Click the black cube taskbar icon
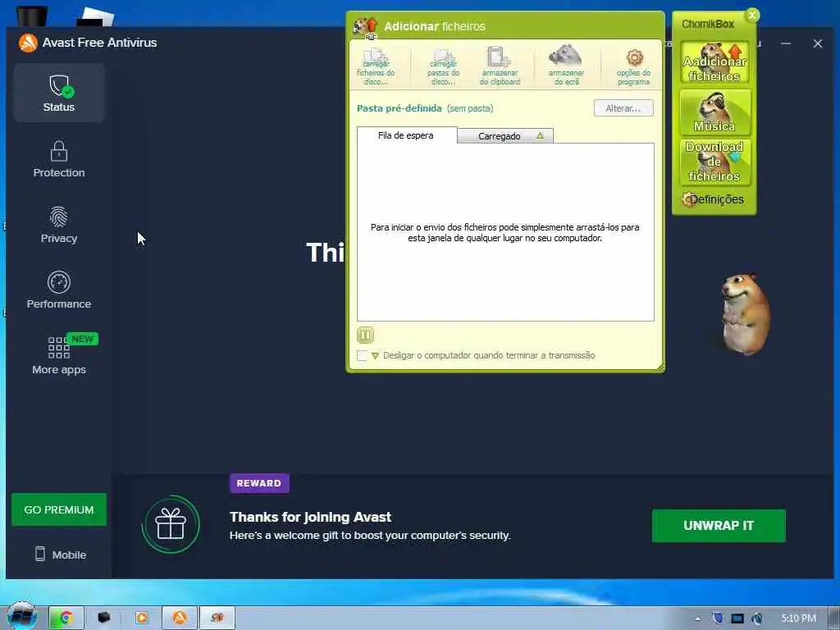The width and height of the screenshot is (840, 630). (x=104, y=618)
